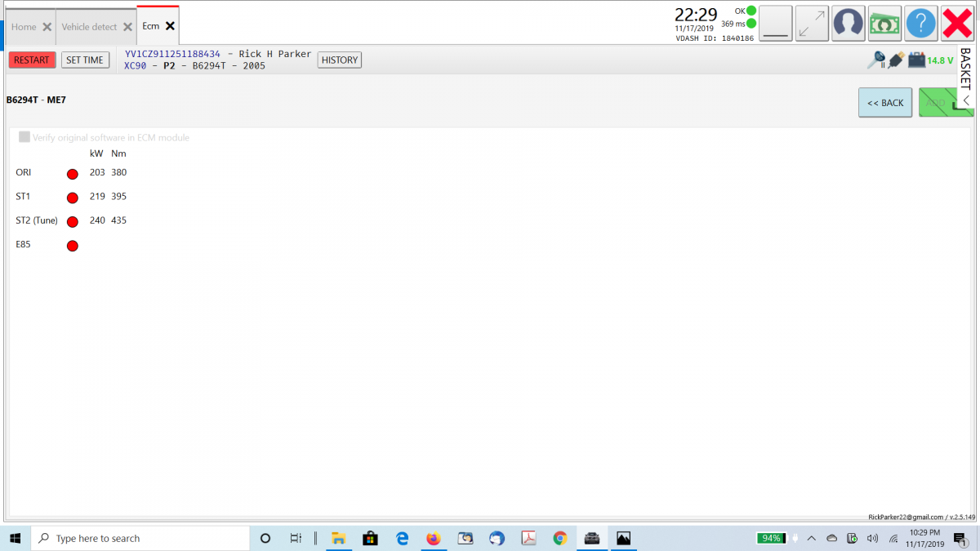Select the E85 option

click(72, 246)
